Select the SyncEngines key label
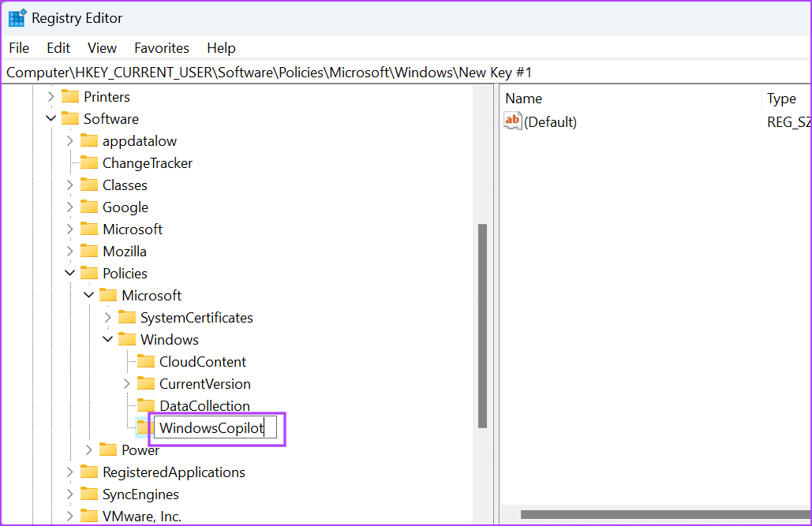 pyautogui.click(x=140, y=494)
